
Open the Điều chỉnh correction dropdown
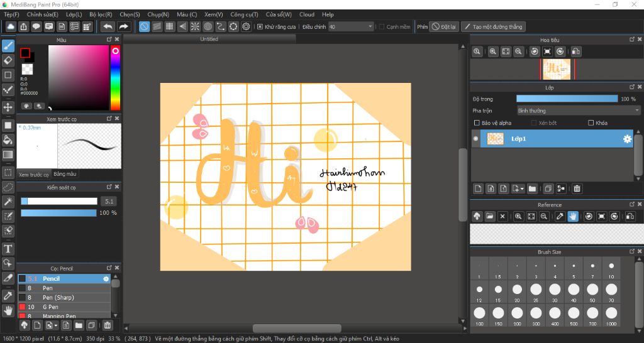coord(351,26)
